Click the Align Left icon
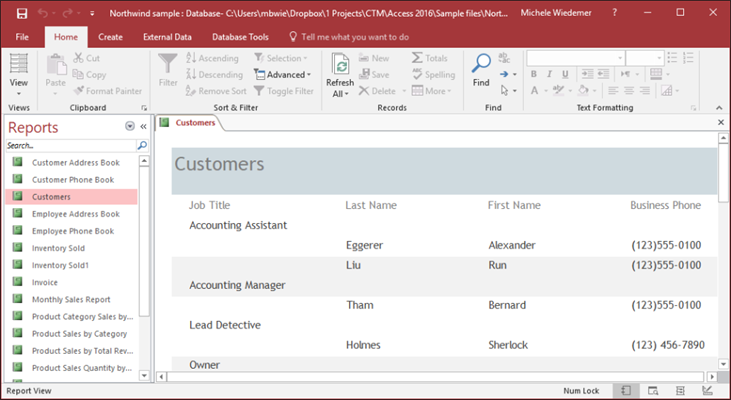This screenshot has height=400, width=731. coord(613,90)
